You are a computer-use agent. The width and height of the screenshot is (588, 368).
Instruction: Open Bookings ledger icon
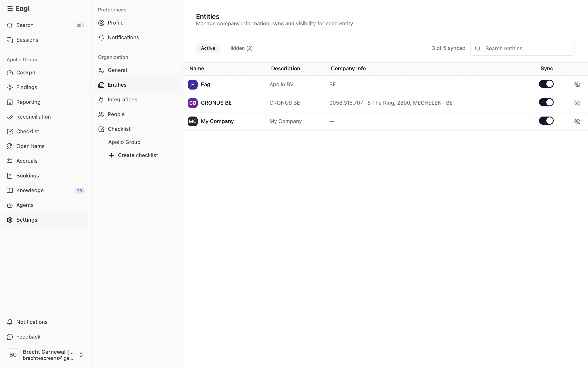pyautogui.click(x=10, y=176)
